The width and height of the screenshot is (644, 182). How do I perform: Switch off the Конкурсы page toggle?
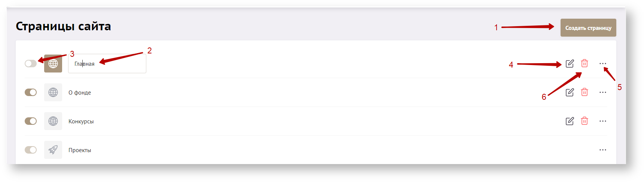coord(31,121)
